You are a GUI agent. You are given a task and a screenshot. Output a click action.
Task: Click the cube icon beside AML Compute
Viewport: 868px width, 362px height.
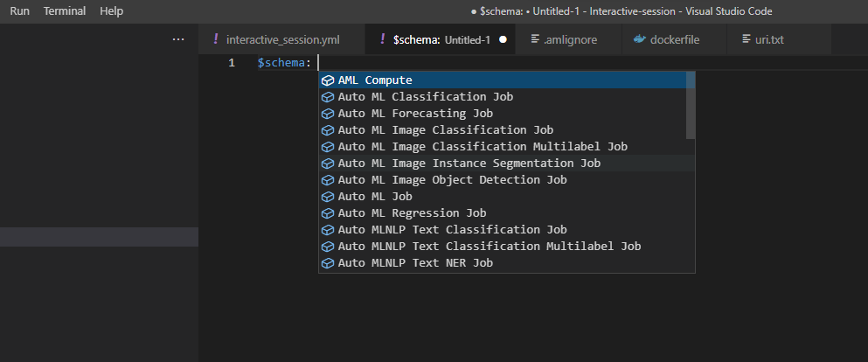[x=328, y=80]
